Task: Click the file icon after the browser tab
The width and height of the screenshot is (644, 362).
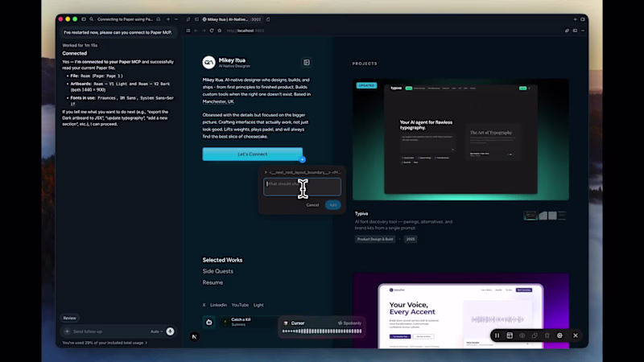Action: click(268, 19)
